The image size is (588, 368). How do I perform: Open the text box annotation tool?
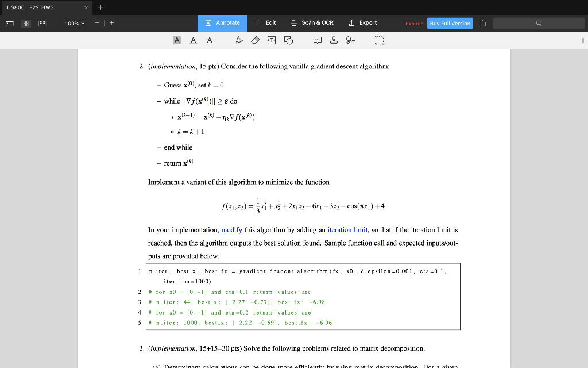(272, 40)
